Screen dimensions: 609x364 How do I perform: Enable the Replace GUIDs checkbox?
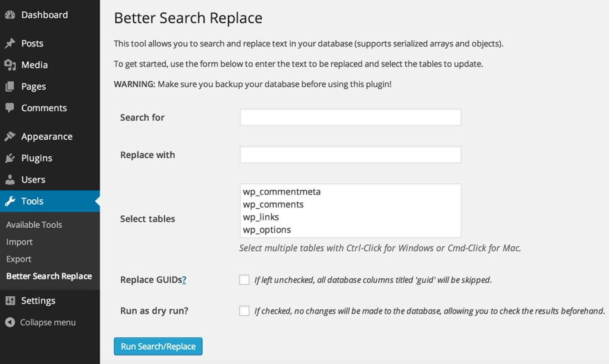[x=244, y=280]
